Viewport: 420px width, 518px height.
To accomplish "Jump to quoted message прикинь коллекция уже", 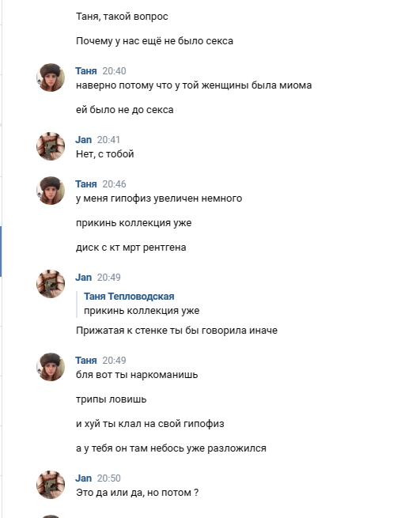I will 142,311.
